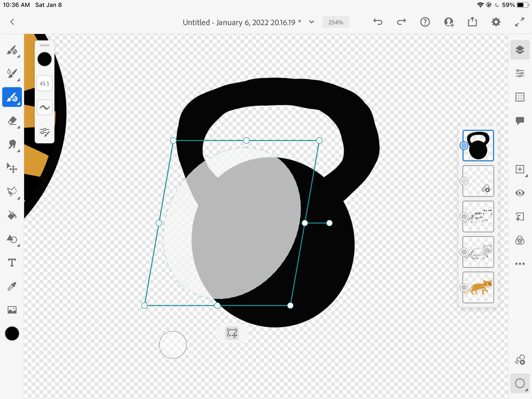Open the Comments panel
The image size is (532, 399).
coord(520,121)
